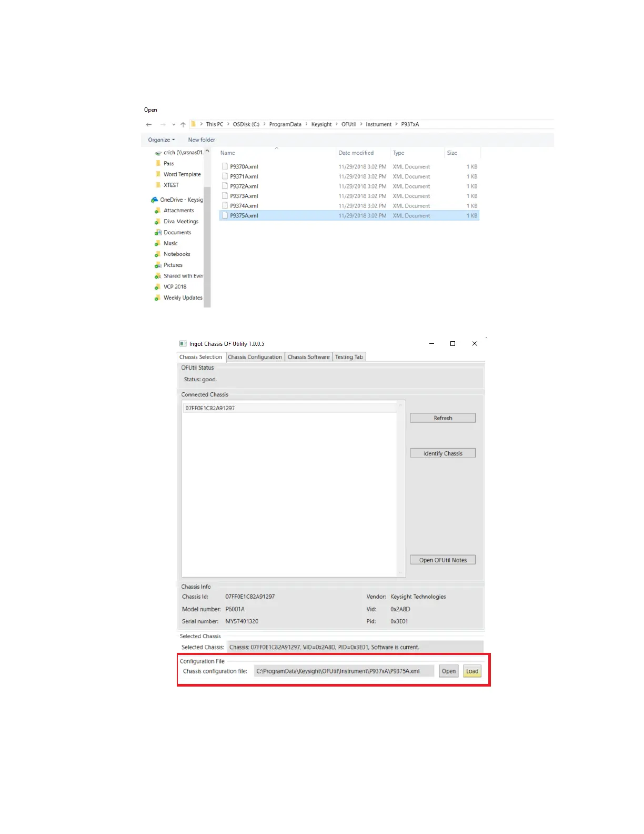The width and height of the screenshot is (644, 834).
Task: Sort files by Size column
Action: point(452,153)
